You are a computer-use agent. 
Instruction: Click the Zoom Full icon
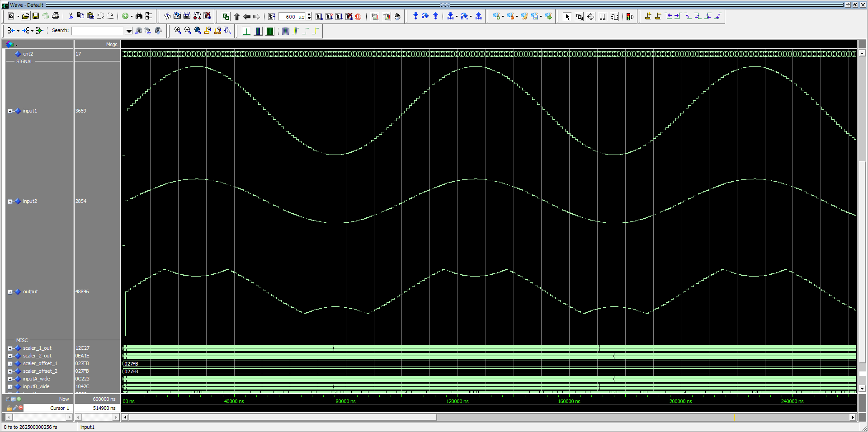pos(198,31)
